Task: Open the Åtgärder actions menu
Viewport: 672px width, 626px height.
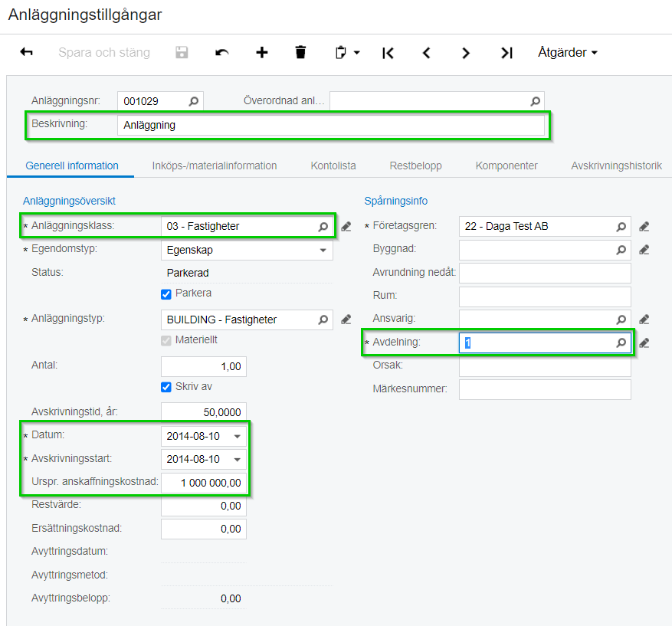Action: pyautogui.click(x=568, y=52)
